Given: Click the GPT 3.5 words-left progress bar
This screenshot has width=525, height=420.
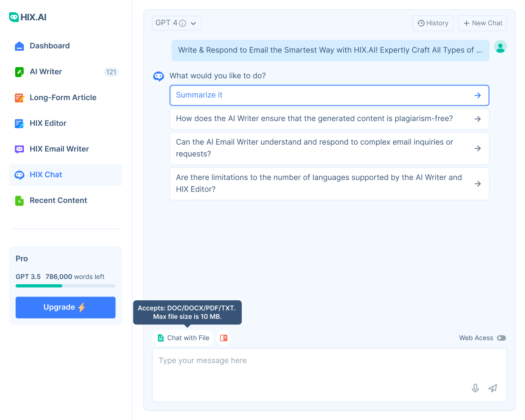Looking at the screenshot, I should (x=66, y=286).
